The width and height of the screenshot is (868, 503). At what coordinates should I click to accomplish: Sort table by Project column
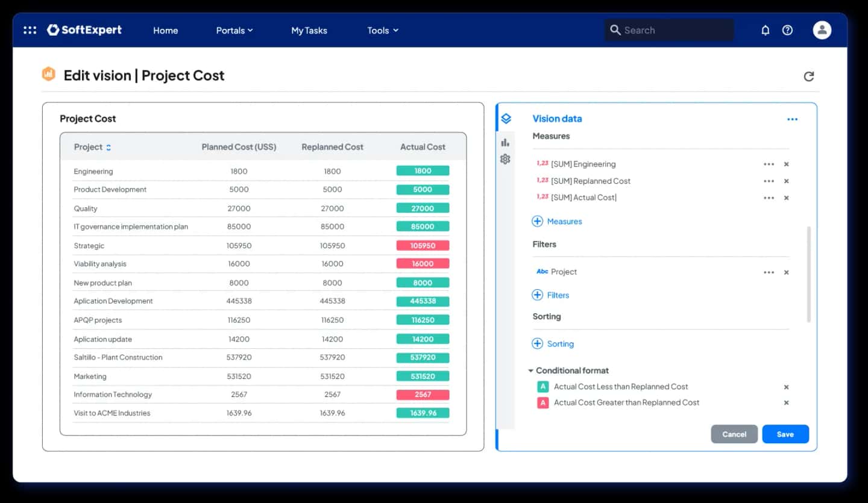click(x=108, y=147)
